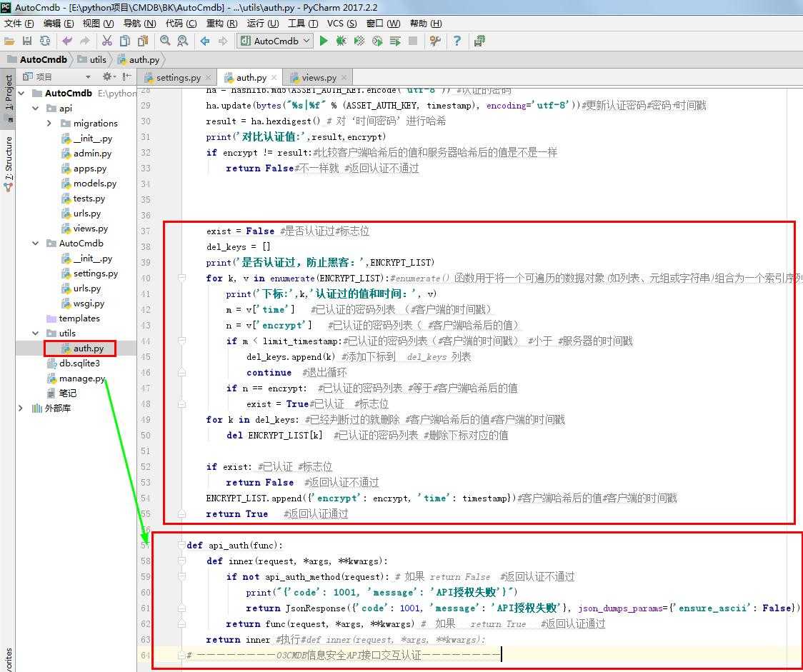Screen dimensions: 803x672
Task: Collapse the AutoCmdb root project node
Action: tap(21, 93)
